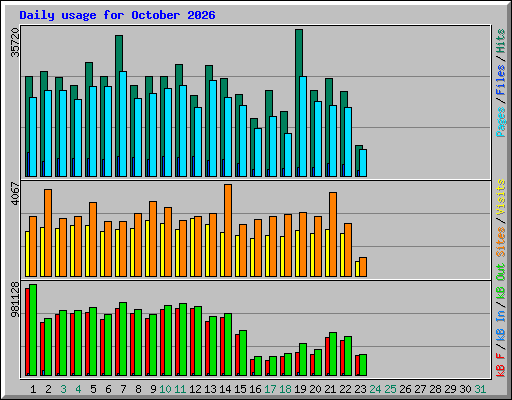Click day 19 on the date axis
This screenshot has height=400, width=512.
[300, 389]
